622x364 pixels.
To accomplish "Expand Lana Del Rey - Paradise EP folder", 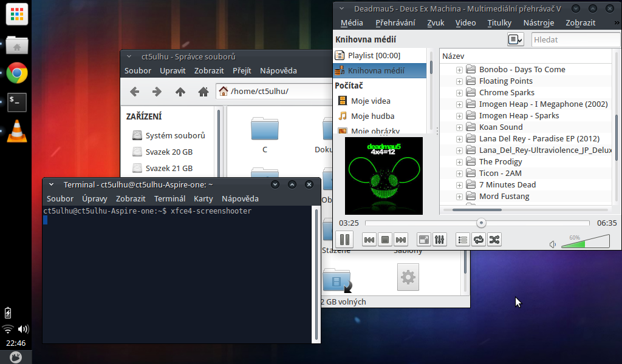I will pyautogui.click(x=459, y=139).
